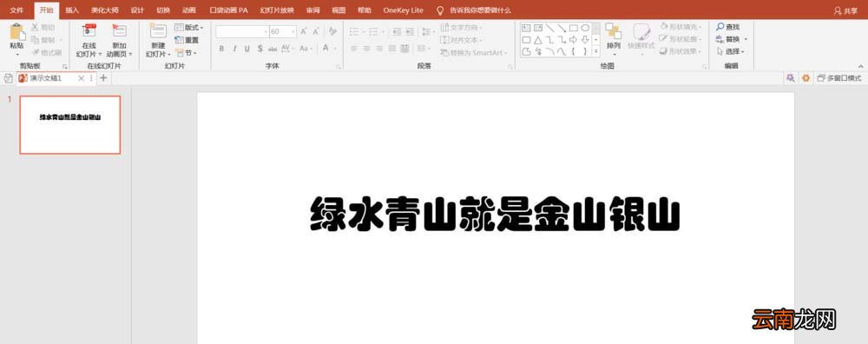Open Convert to SmartArt (转换为 SmartArt)
This screenshot has width=868, height=344.
(474, 53)
